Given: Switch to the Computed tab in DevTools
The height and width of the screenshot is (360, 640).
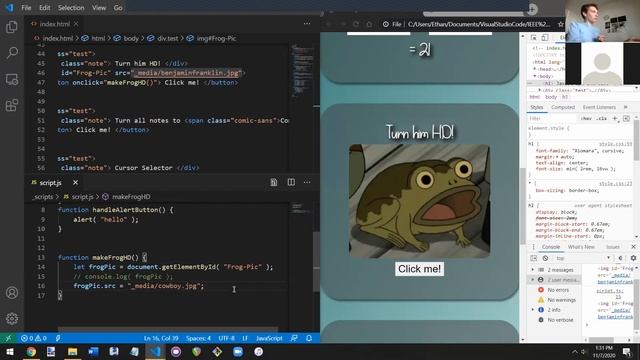Looking at the screenshot, I should [x=563, y=107].
